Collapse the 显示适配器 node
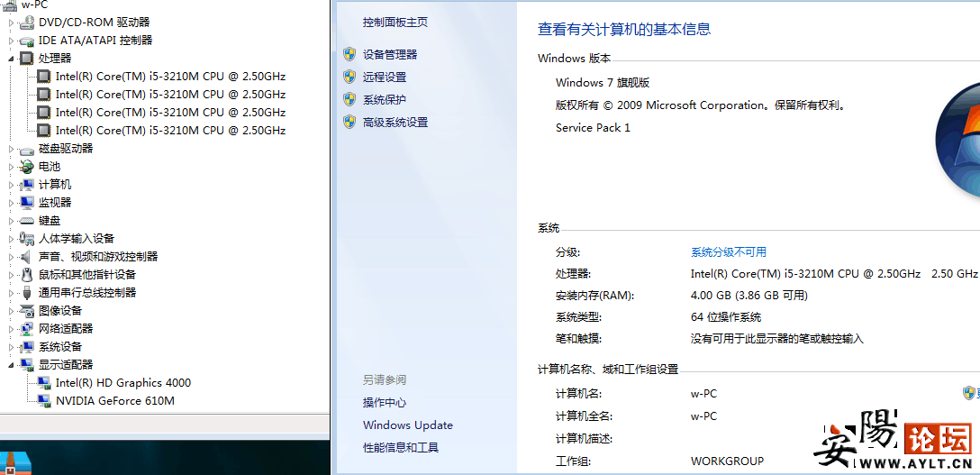The image size is (980, 475). 11,364
